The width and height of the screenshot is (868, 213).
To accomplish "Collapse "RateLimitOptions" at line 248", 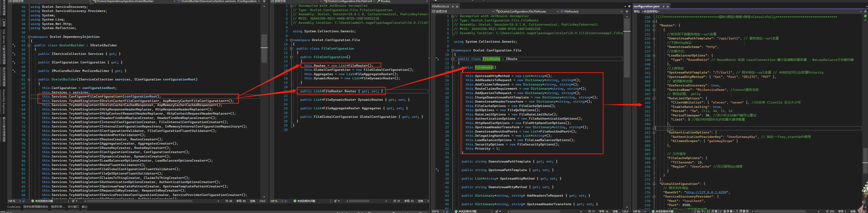I will (x=654, y=98).
